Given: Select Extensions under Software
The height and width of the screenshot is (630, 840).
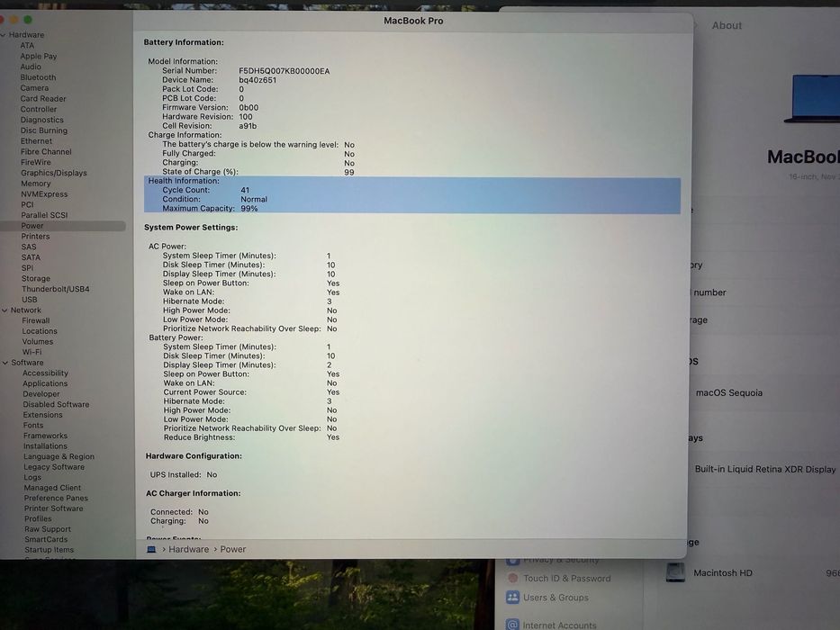Looking at the screenshot, I should pyautogui.click(x=43, y=415).
